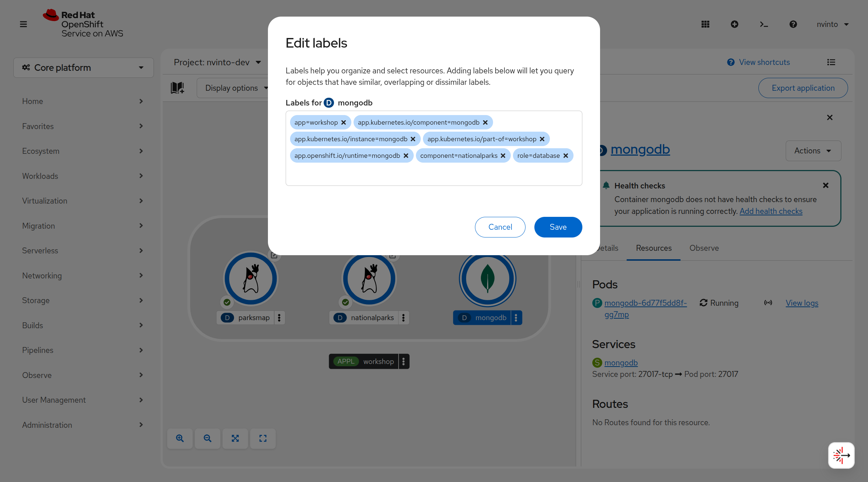Open workshop application kebab menu
Screen dimensions: 868x482
(404, 361)
